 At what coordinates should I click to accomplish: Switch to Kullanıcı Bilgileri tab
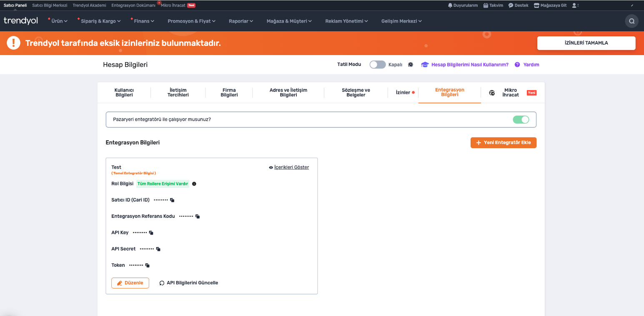124,93
